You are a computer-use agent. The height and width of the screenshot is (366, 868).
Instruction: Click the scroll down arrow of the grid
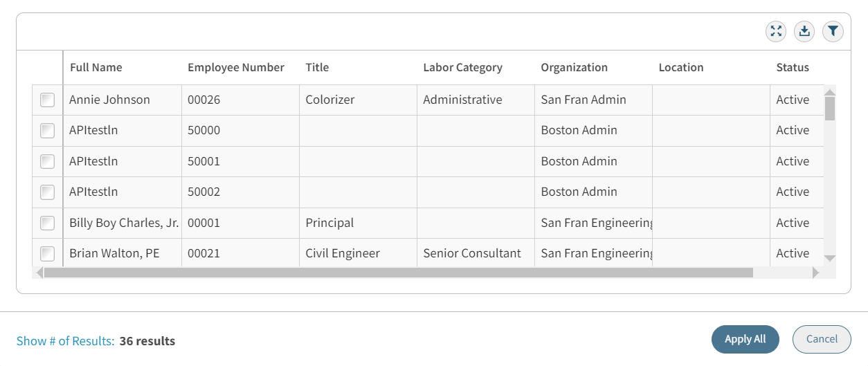[x=830, y=258]
